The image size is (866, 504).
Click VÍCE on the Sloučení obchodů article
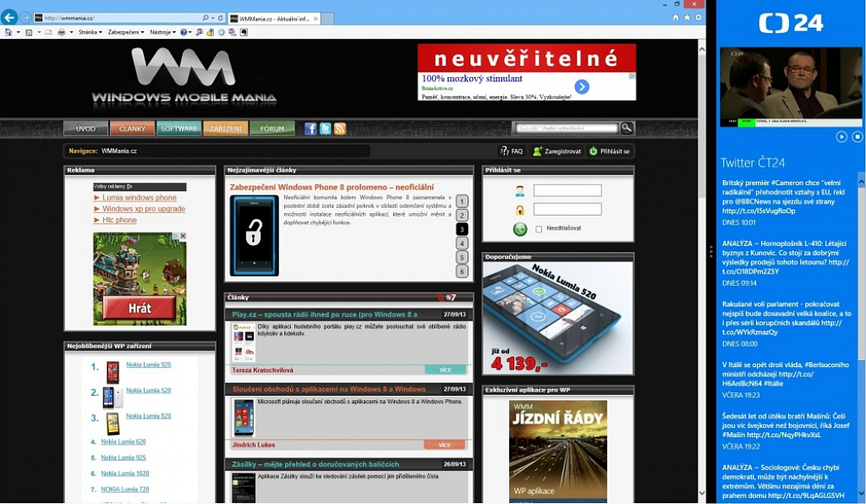point(445,445)
